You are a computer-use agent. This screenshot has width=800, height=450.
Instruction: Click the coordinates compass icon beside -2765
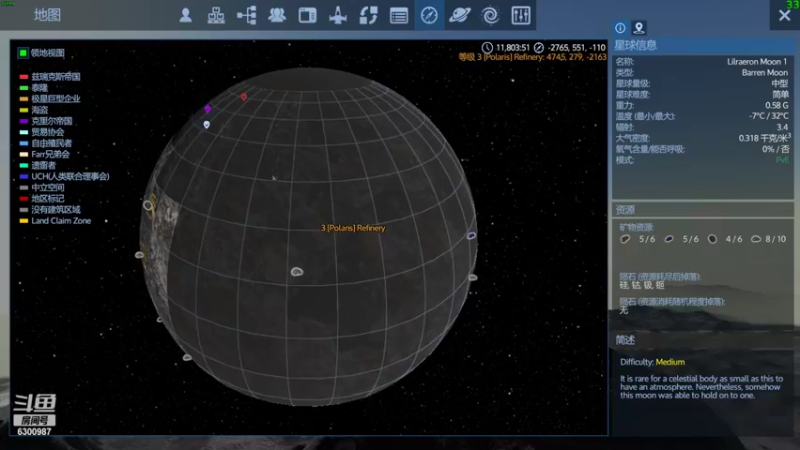(x=539, y=47)
